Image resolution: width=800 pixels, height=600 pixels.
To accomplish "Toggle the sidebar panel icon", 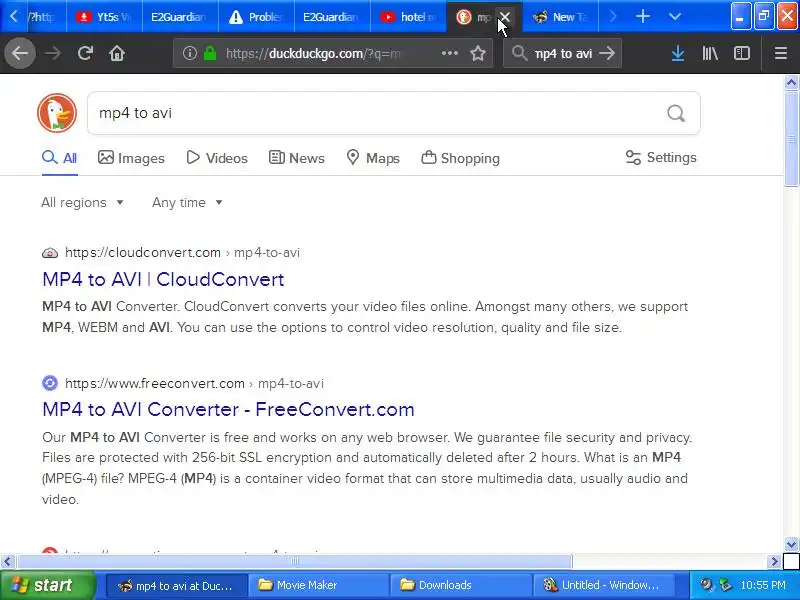I will tap(741, 53).
